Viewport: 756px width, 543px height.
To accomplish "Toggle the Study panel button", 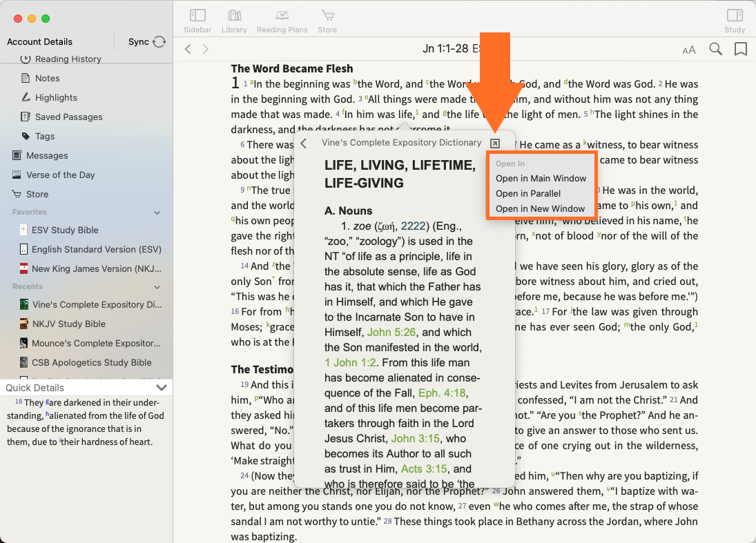I will click(x=735, y=21).
